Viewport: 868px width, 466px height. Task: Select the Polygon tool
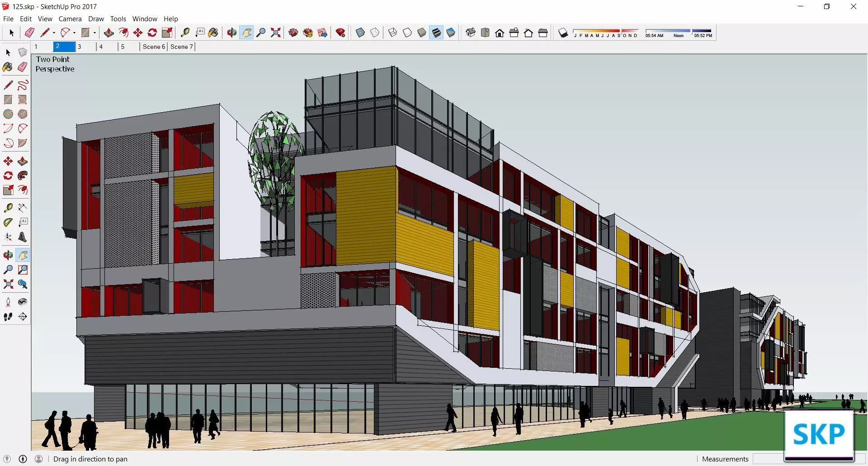point(23,114)
